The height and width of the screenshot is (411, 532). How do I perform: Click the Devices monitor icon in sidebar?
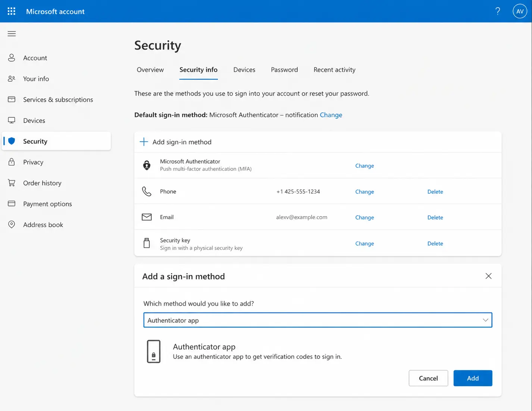click(12, 120)
